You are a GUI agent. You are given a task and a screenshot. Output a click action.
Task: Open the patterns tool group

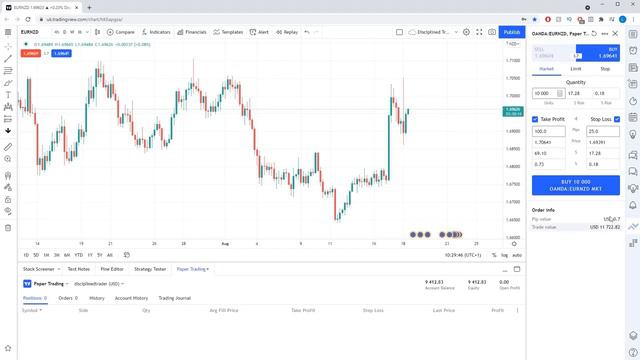click(8, 107)
